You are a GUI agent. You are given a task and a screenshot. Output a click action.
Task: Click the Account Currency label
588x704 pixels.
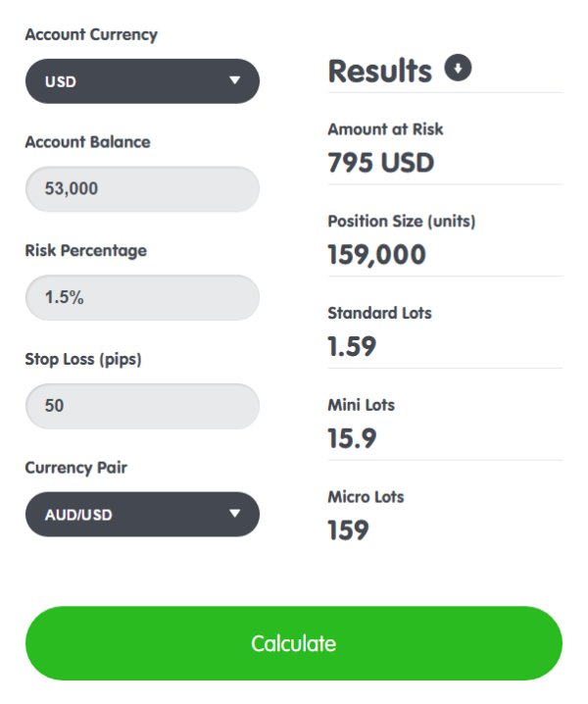91,34
